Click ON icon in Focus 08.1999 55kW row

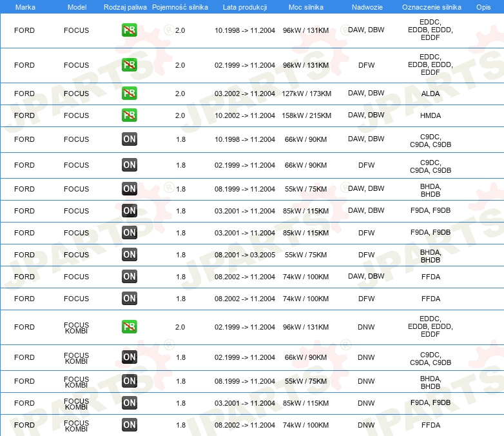[129, 188]
